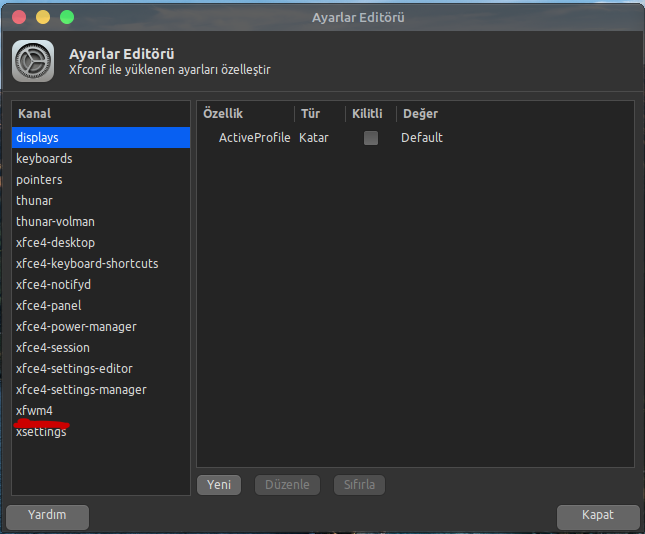Viewport: 645px width, 534px height.
Task: Select the xsettings channel
Action: (x=101, y=432)
